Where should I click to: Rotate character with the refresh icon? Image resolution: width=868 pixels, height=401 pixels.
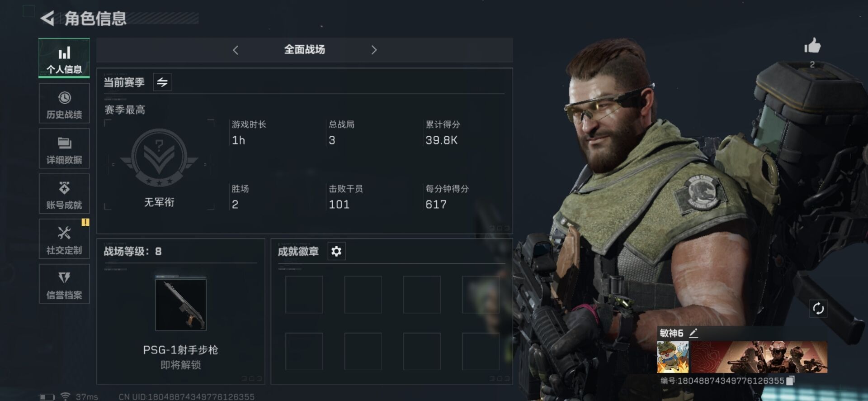(x=818, y=309)
